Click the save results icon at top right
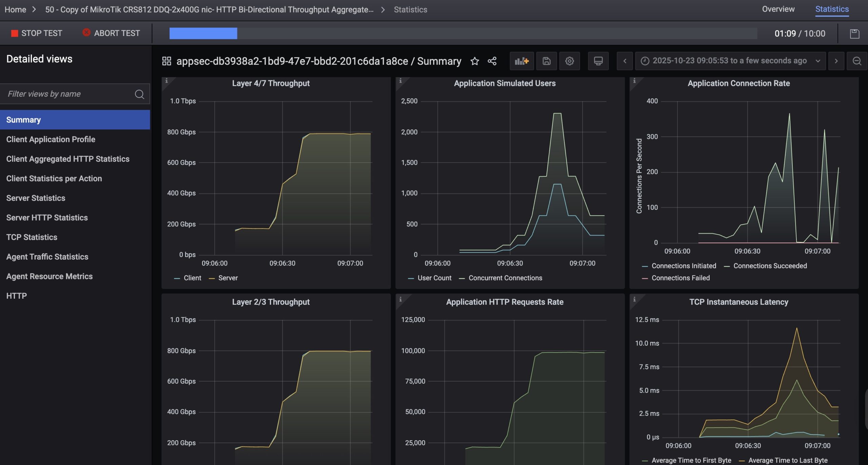The width and height of the screenshot is (868, 465). coord(854,34)
